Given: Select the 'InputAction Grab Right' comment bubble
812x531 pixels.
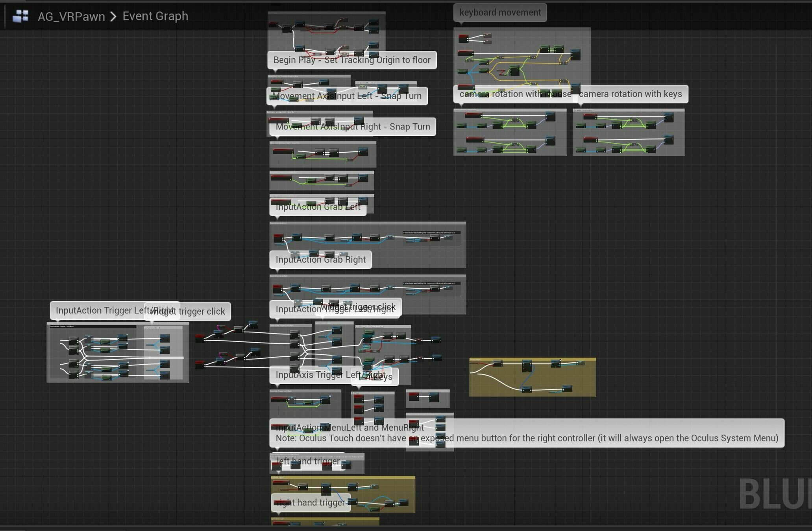Looking at the screenshot, I should [320, 260].
